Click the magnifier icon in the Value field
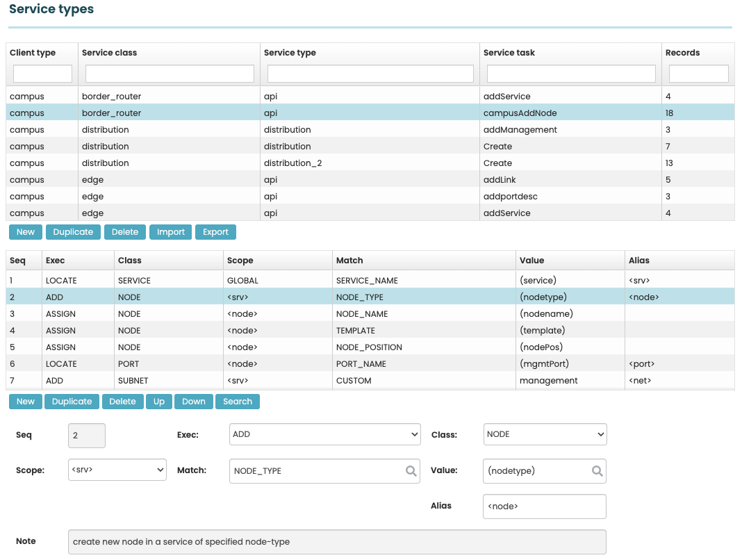Image resolution: width=742 pixels, height=560 pixels. (596, 470)
